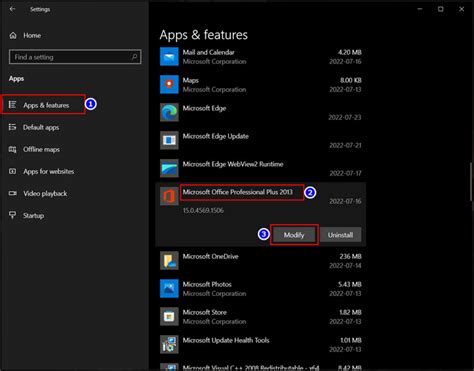
Task: Select Microsoft Edge WebView2 Runtime entry
Action: tap(233, 164)
